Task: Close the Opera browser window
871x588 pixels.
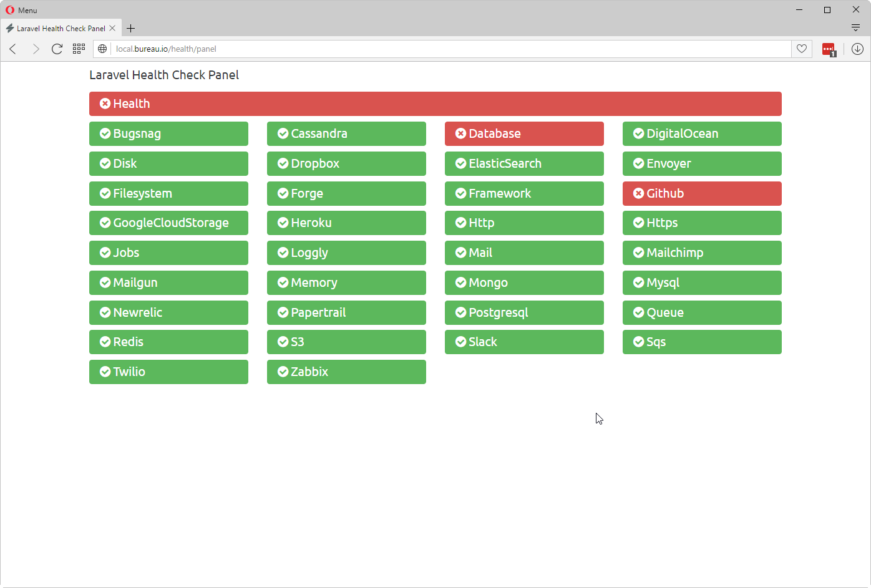Action: pyautogui.click(x=856, y=9)
